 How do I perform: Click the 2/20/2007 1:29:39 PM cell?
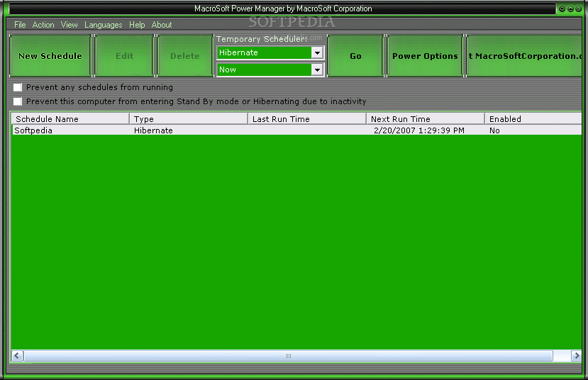[x=419, y=130]
